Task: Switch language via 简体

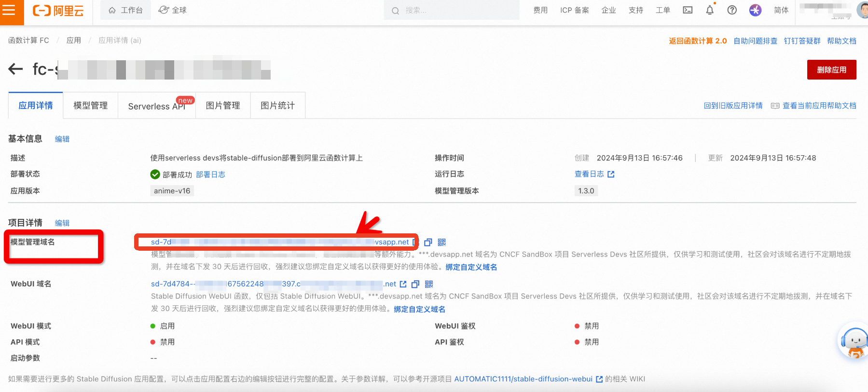Action: (781, 10)
